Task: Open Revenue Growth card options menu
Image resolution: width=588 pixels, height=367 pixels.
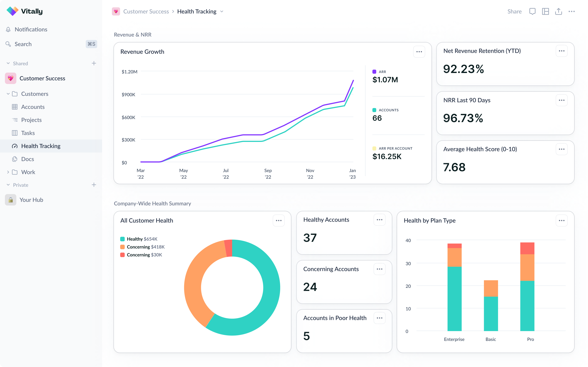Action: [x=419, y=52]
